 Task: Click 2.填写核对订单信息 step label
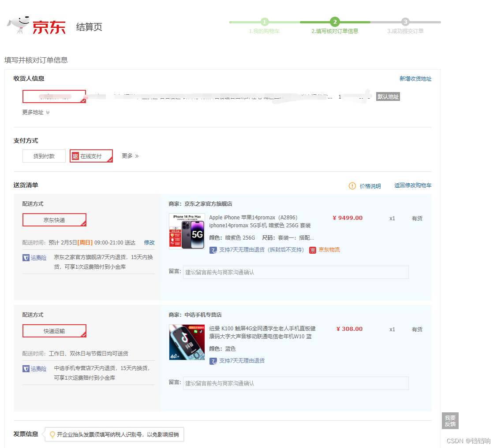tap(335, 31)
